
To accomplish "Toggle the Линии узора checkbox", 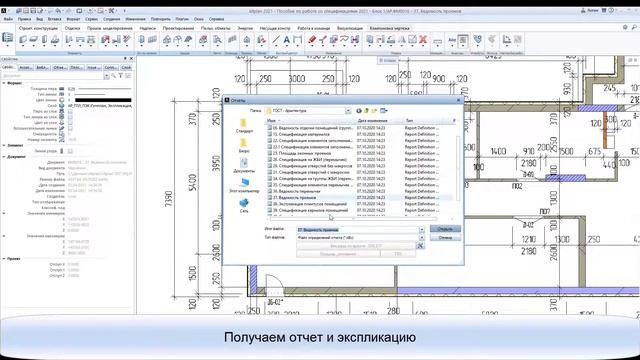I will pos(70,151).
